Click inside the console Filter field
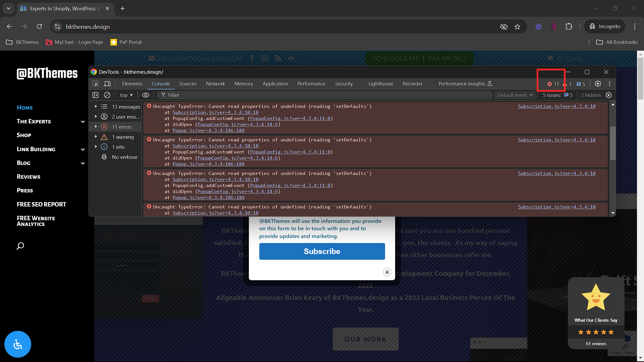Image resolution: width=644 pixels, height=362 pixels. [x=325, y=95]
